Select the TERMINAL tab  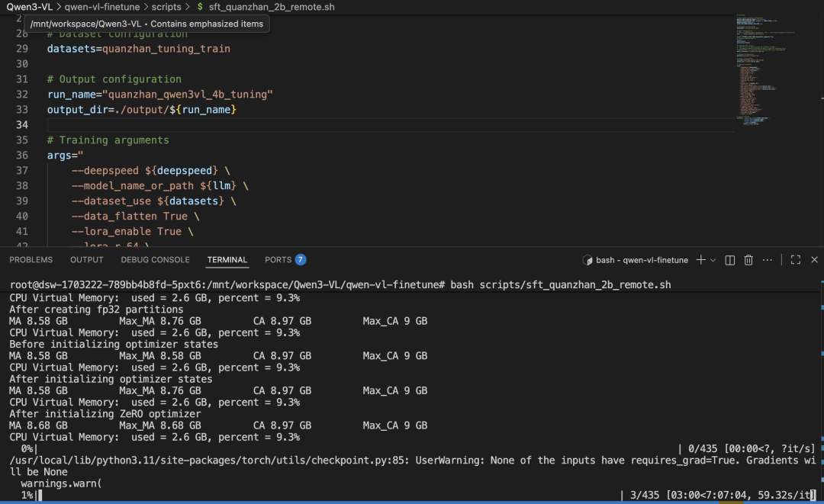227,260
